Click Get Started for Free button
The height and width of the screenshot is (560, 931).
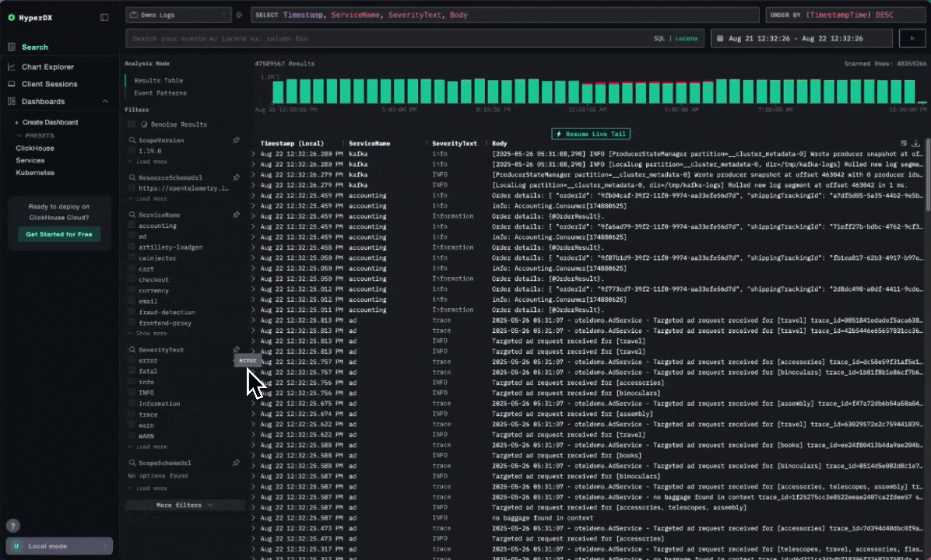(x=59, y=234)
